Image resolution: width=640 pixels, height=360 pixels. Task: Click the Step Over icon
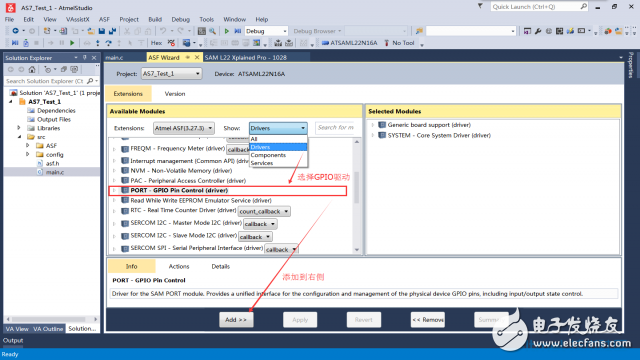point(108,43)
